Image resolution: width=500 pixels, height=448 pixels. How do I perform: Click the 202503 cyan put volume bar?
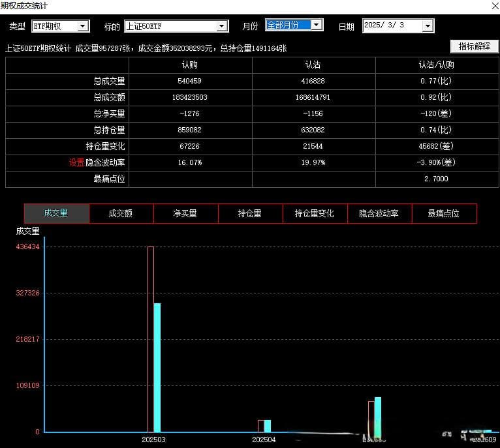[x=157, y=368]
